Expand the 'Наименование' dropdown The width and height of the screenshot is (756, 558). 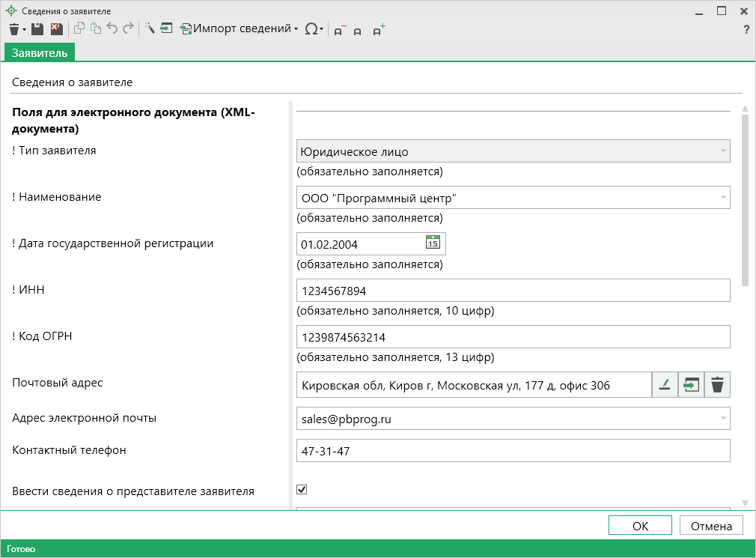pos(723,197)
